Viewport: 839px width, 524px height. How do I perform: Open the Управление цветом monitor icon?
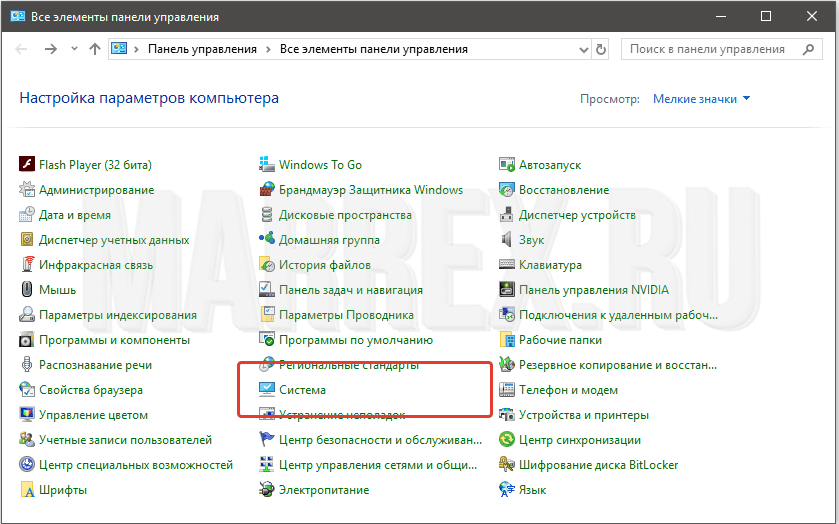[x=27, y=414]
